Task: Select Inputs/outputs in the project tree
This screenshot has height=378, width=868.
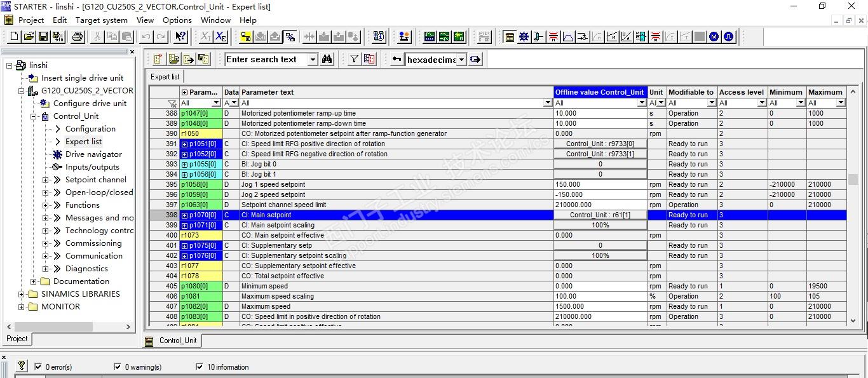Action: pos(92,167)
